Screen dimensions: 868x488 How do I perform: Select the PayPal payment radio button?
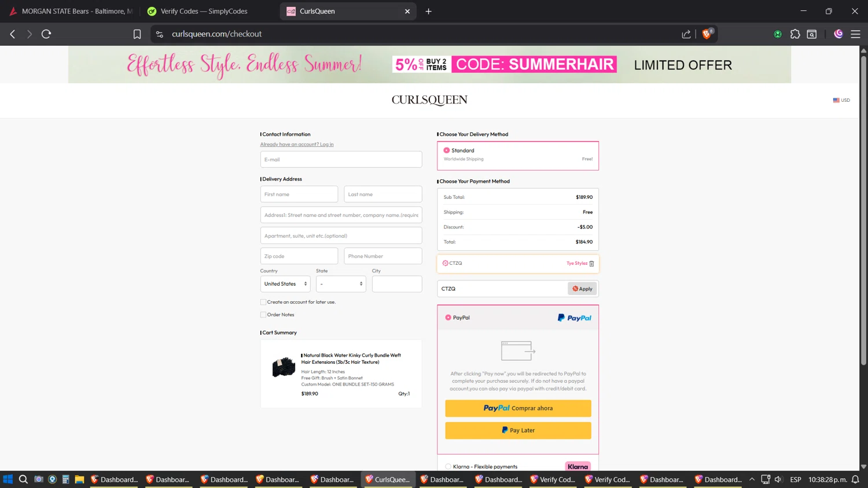[x=448, y=317]
